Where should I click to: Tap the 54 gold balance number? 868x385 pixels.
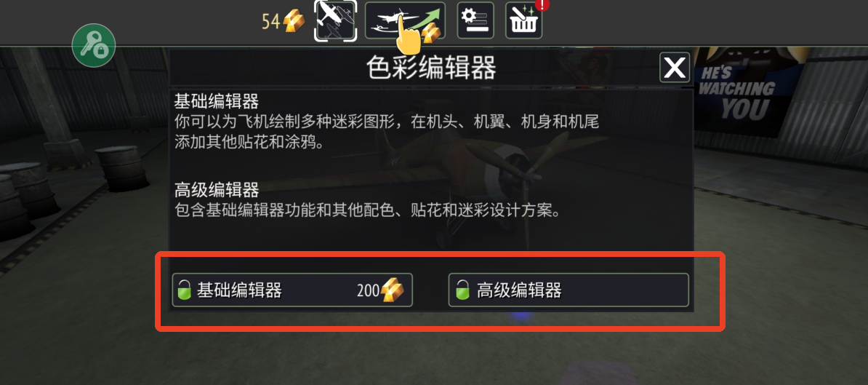click(271, 22)
